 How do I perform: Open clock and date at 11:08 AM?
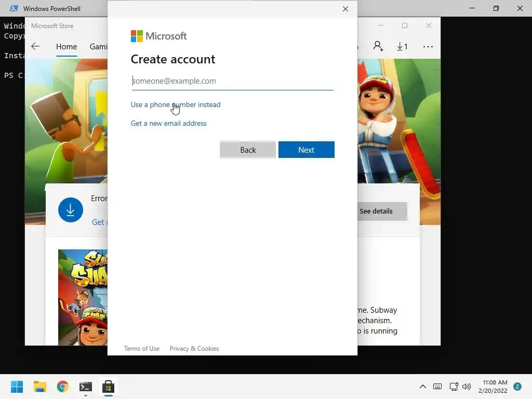[x=493, y=387]
